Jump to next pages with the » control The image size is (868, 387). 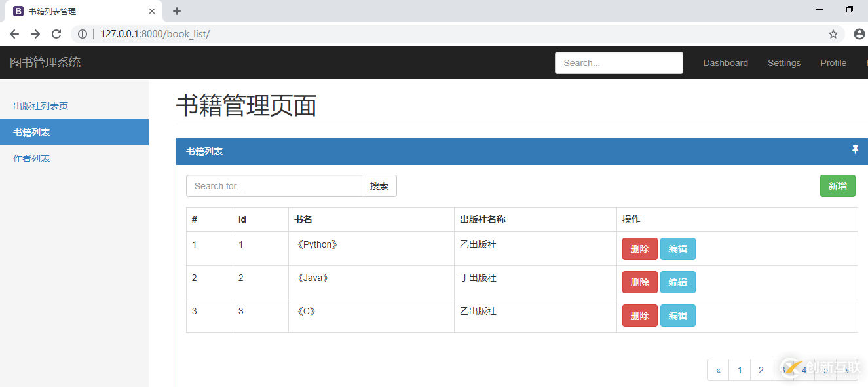pos(847,370)
